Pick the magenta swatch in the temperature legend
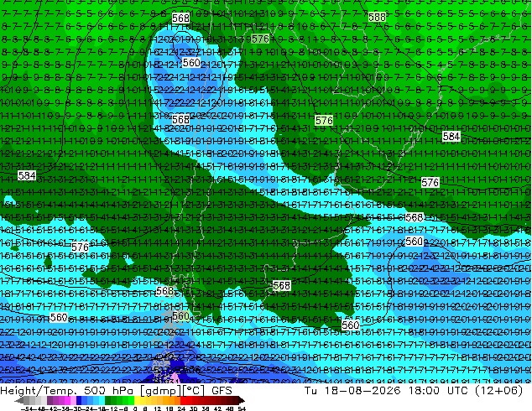 (x=67, y=400)
